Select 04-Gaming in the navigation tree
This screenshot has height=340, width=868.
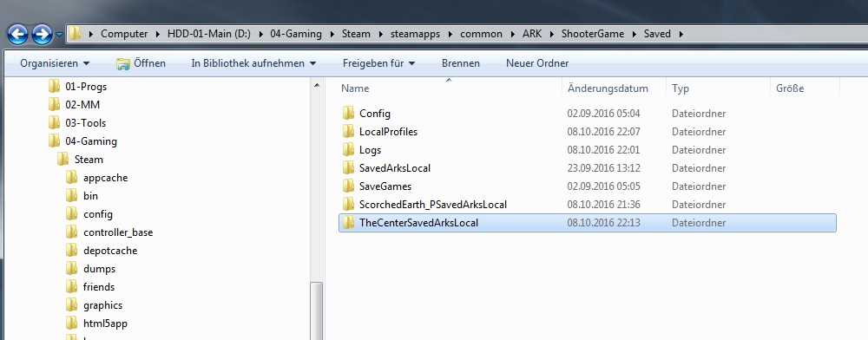coord(91,141)
